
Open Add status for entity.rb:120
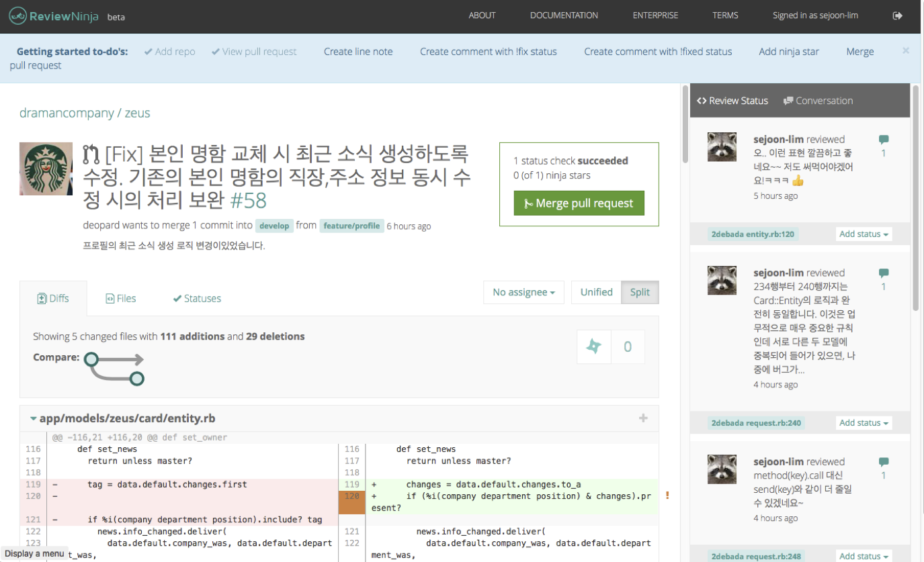click(x=864, y=234)
